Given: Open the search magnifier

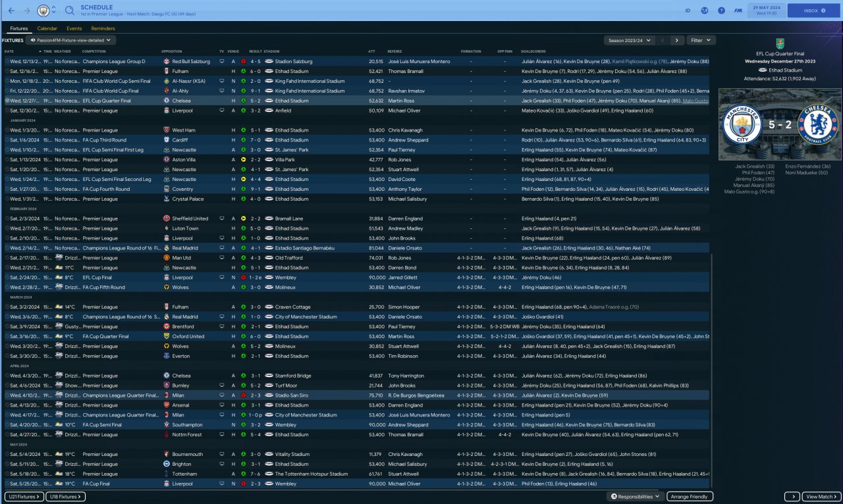Looking at the screenshot, I should click(x=70, y=11).
